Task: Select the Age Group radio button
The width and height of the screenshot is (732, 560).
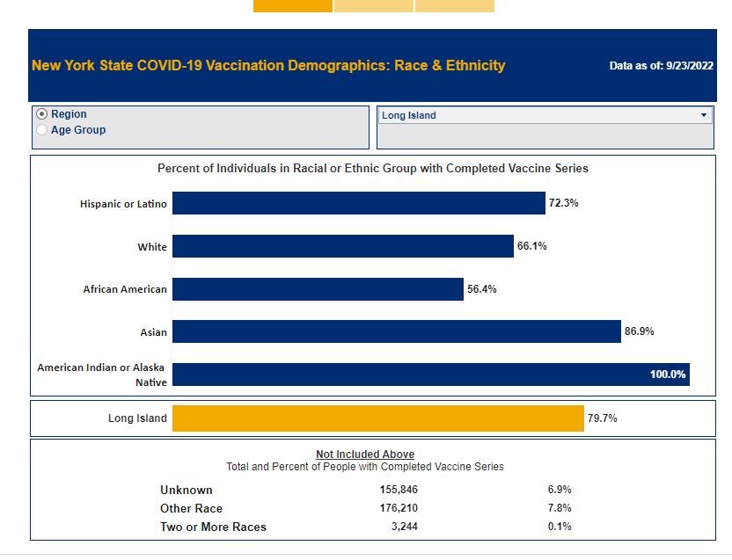Action: (42, 130)
